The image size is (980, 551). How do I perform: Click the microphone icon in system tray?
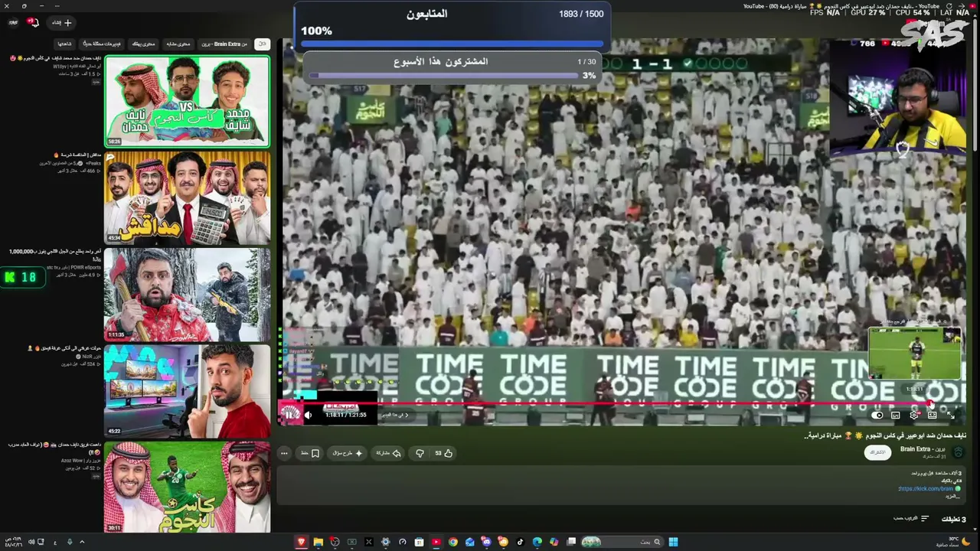coord(69,542)
